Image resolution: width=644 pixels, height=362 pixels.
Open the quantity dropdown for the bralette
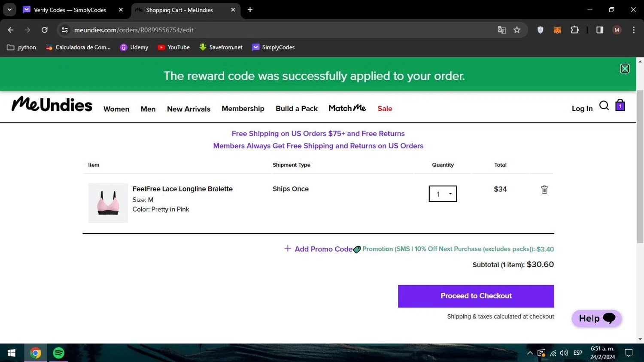[443, 194]
